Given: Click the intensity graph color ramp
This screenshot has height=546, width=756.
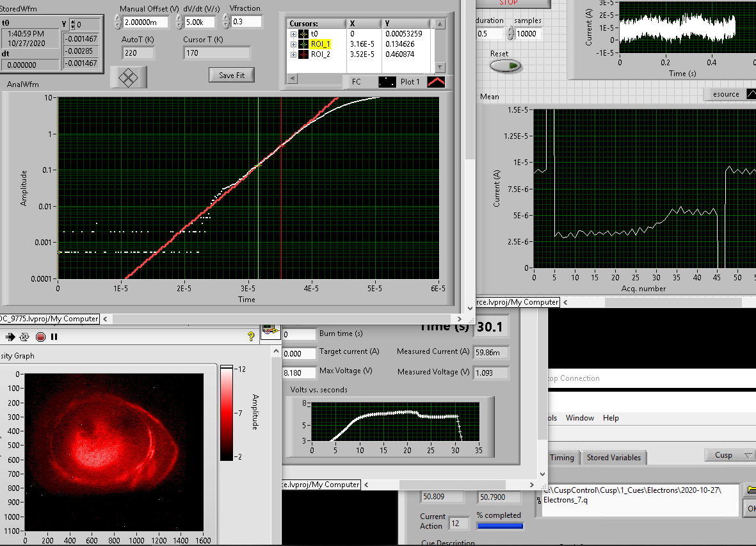Looking at the screenshot, I should tap(227, 413).
